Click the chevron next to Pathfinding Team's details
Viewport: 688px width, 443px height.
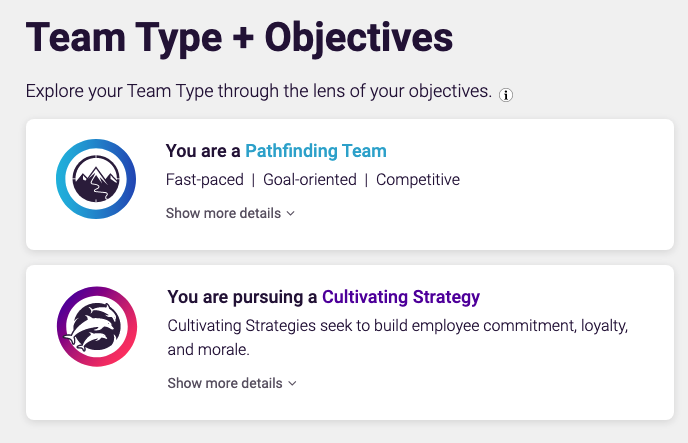[290, 214]
